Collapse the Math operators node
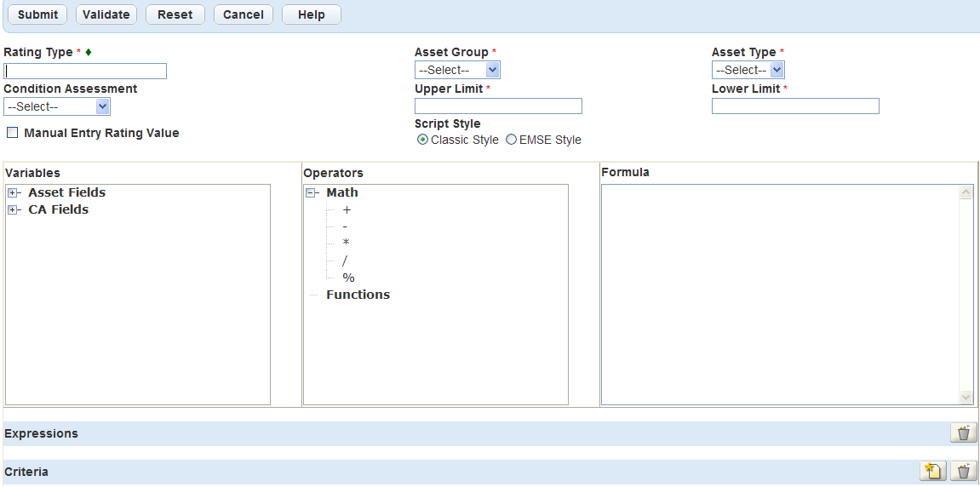980x487 pixels. 312,193
